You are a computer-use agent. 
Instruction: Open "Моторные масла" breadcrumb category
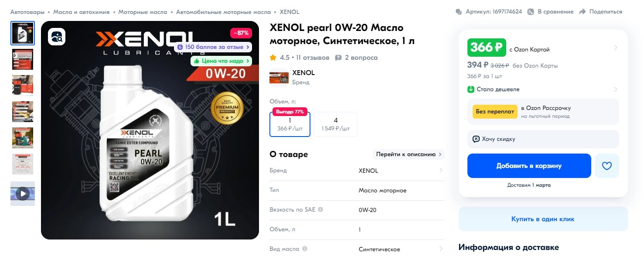[x=143, y=12]
